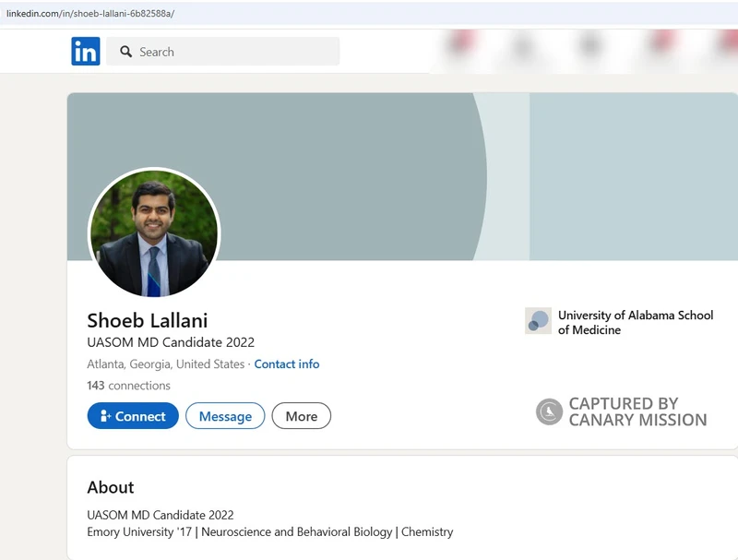This screenshot has width=738, height=560.
Task: Click the Connect button
Action: 133,416
